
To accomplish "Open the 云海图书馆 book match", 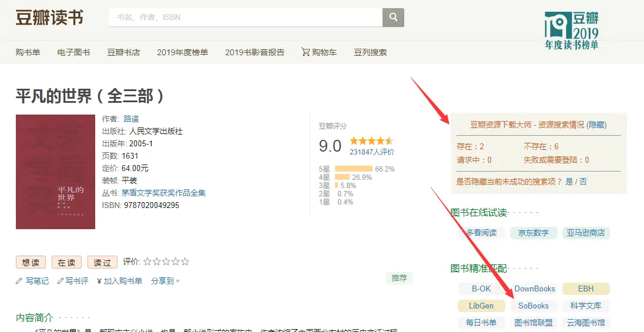I will coord(586,323).
